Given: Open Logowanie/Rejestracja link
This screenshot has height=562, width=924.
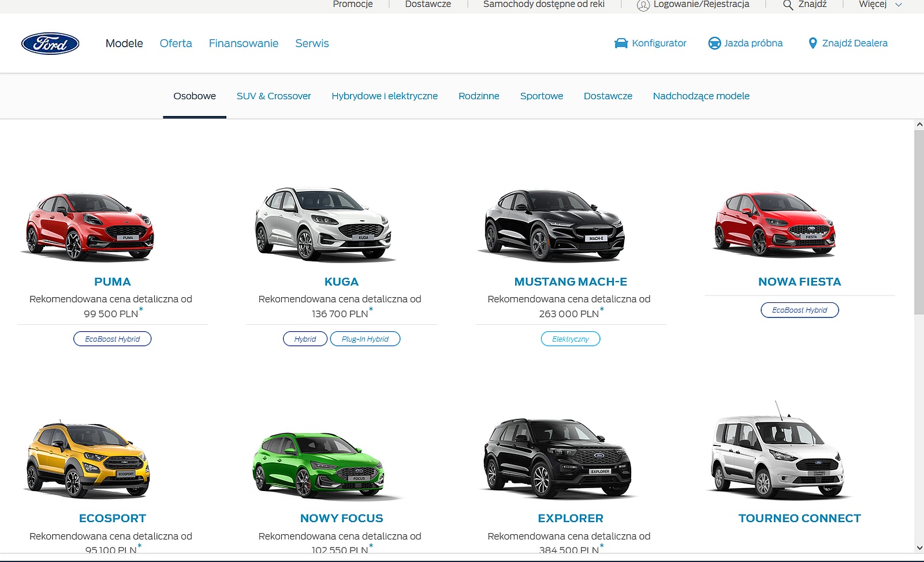Looking at the screenshot, I should pyautogui.click(x=701, y=4).
